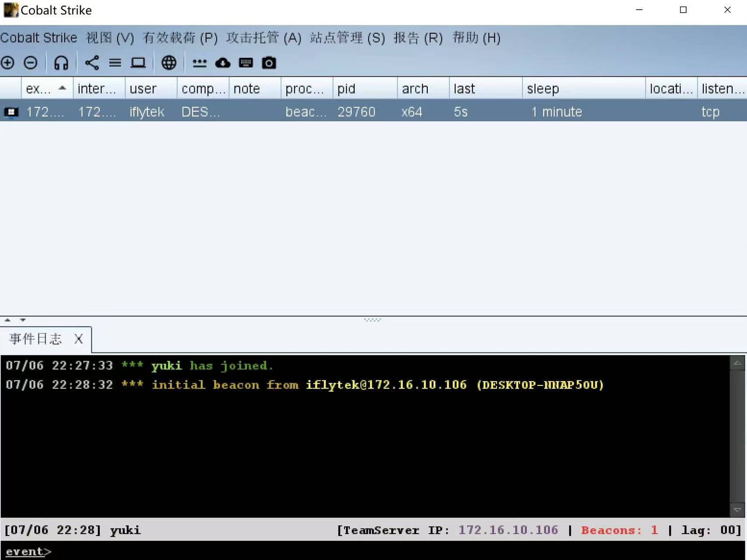
Task: Click event log scrollbar down arrow
Action: click(x=737, y=510)
